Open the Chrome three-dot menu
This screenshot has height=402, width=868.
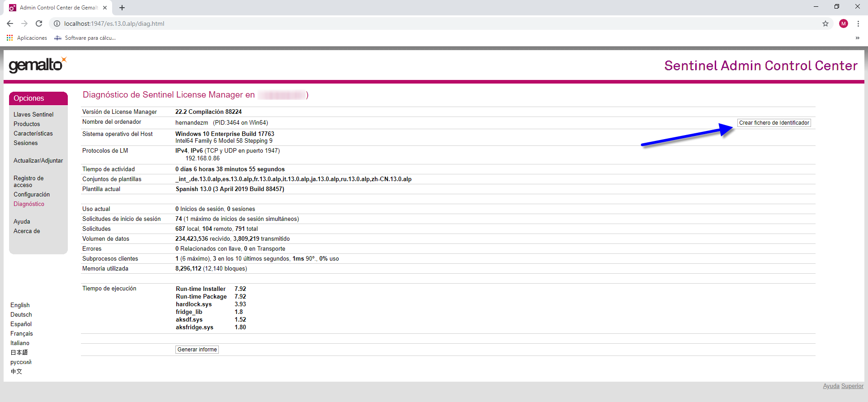coord(858,23)
